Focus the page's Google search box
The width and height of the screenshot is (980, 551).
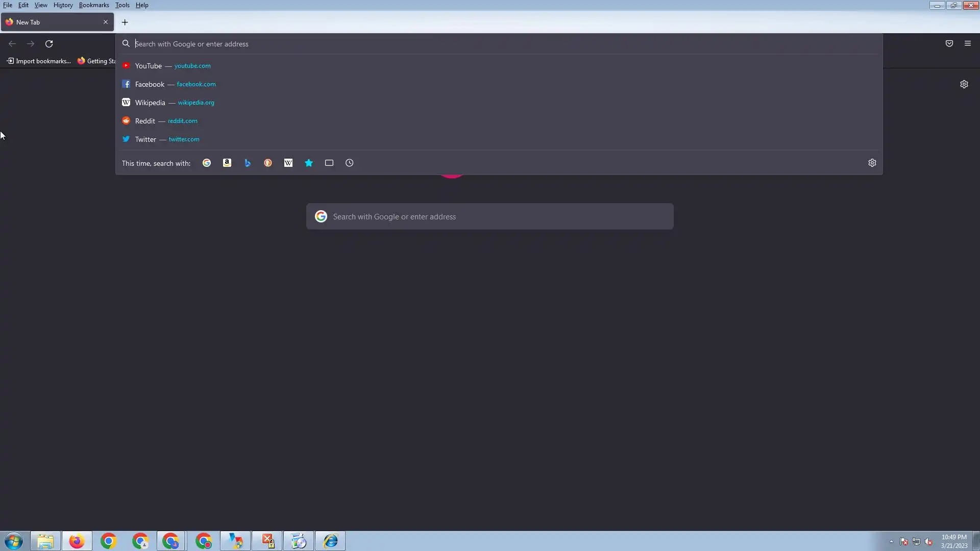click(490, 217)
